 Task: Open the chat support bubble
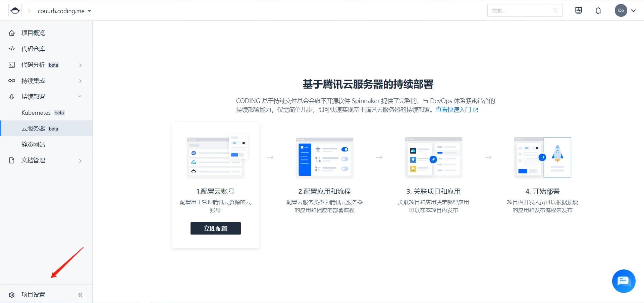[624, 281]
